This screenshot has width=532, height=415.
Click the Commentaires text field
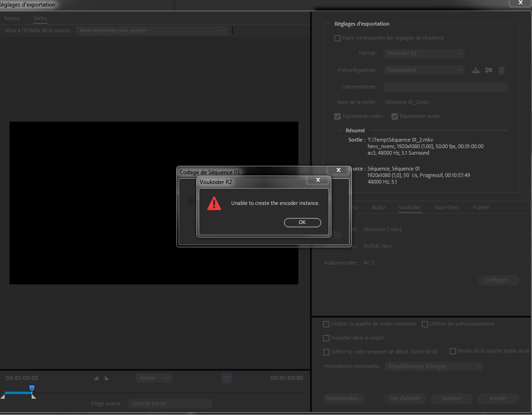click(x=445, y=87)
